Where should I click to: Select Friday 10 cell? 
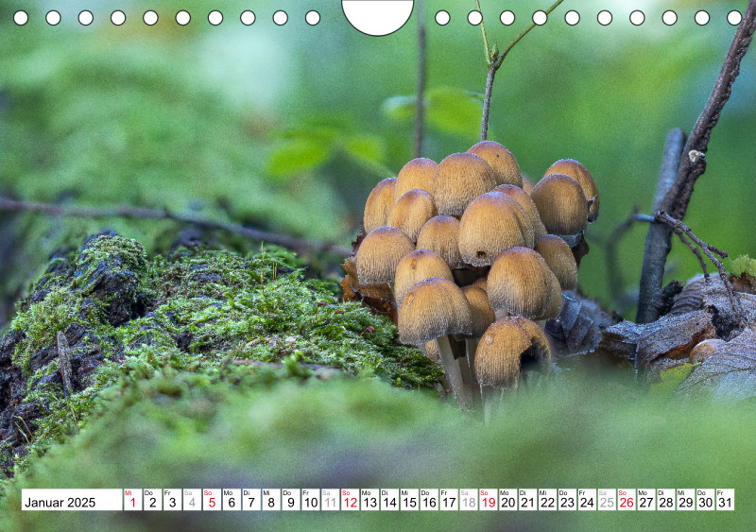click(x=311, y=500)
